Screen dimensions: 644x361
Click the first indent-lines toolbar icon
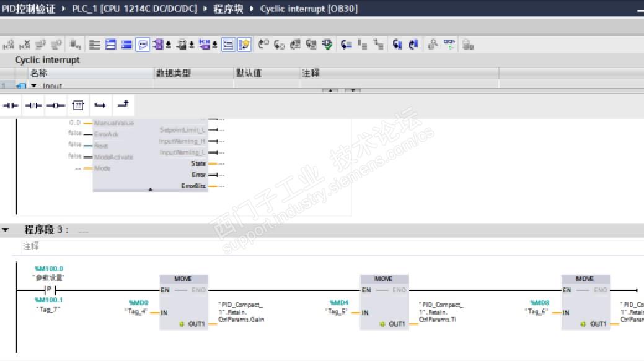point(362,45)
